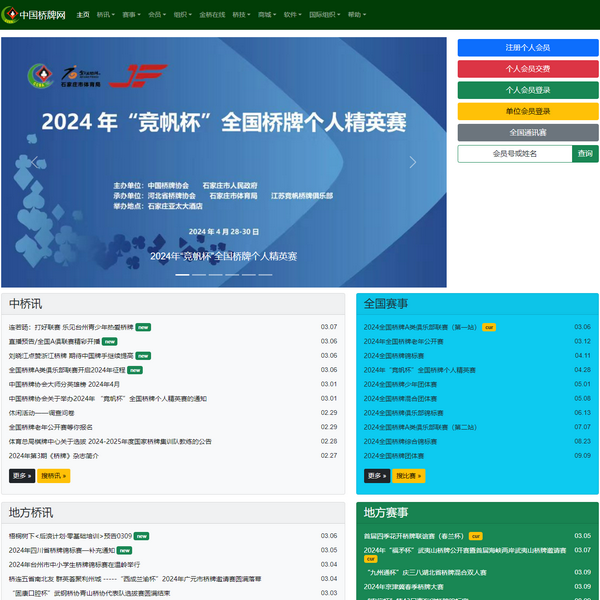Expand the 帮助 menu in navbar
This screenshot has width=600, height=600.
point(356,15)
